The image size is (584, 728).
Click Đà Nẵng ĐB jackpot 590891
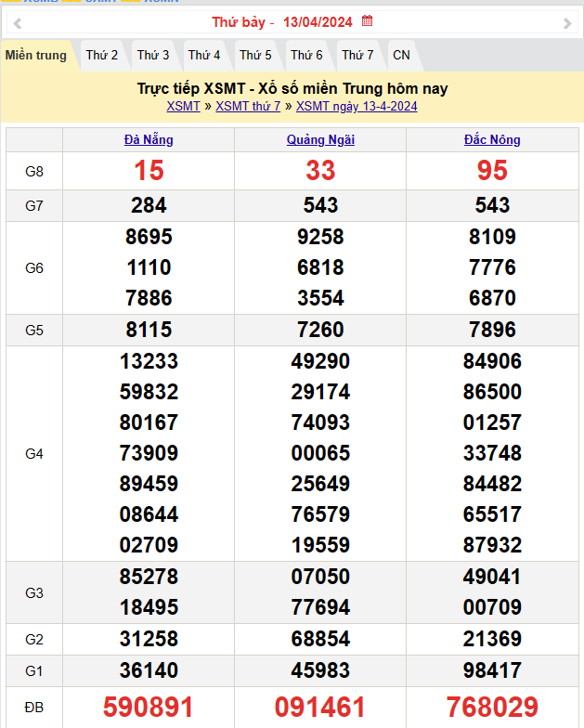coord(149,708)
